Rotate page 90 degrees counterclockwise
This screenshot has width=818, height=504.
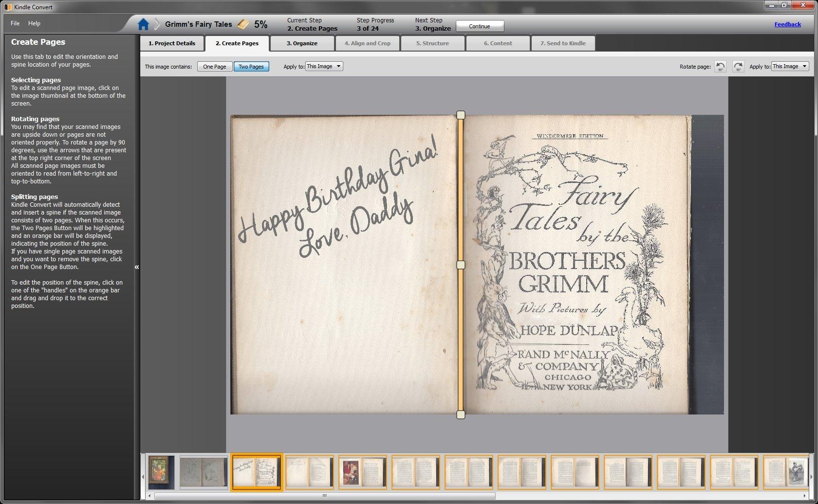point(720,67)
